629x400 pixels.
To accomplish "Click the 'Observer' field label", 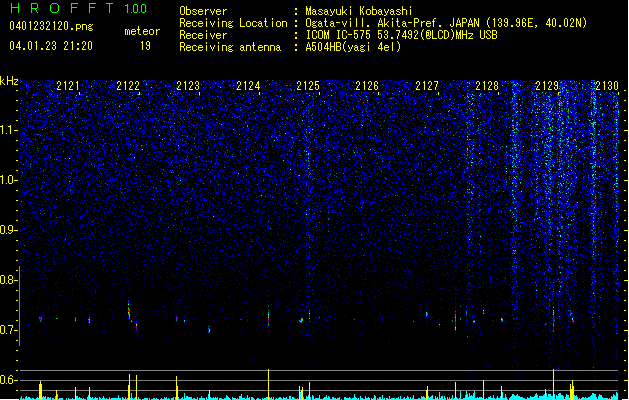I will tap(203, 11).
